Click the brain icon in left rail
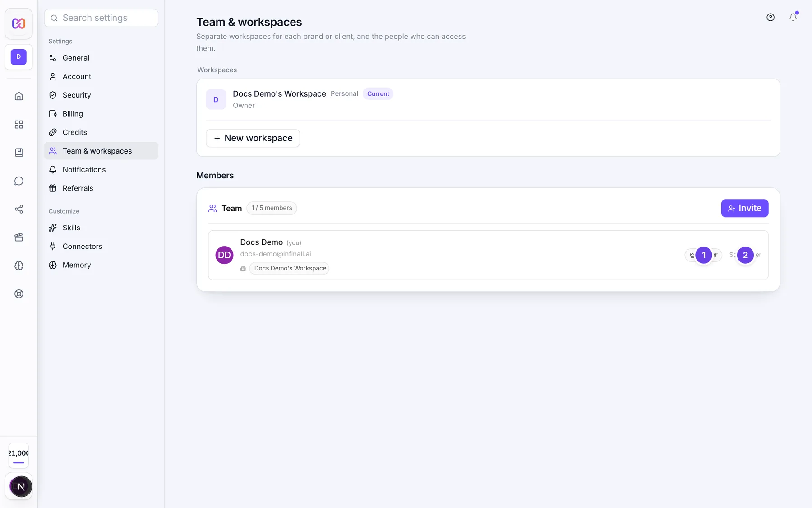Screen dimensions: 812x508 point(19,266)
